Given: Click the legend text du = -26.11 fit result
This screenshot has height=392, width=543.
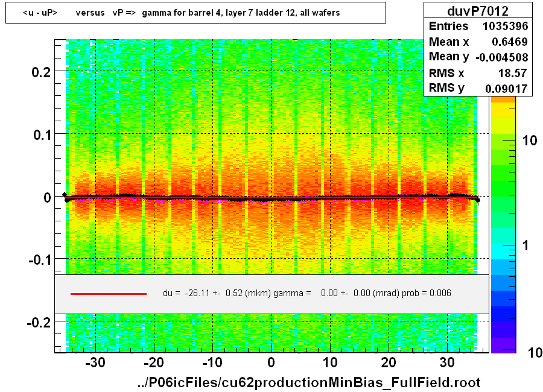Looking at the screenshot, I should tap(307, 293).
